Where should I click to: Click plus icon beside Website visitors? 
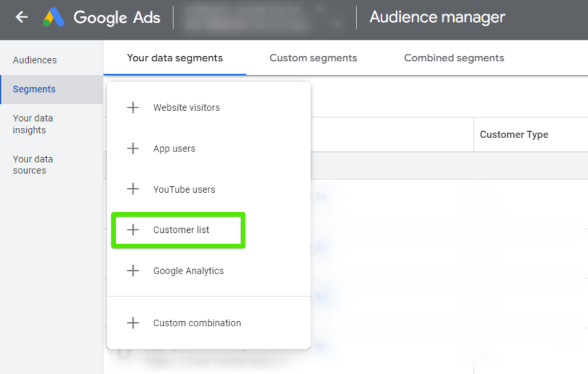tap(133, 107)
